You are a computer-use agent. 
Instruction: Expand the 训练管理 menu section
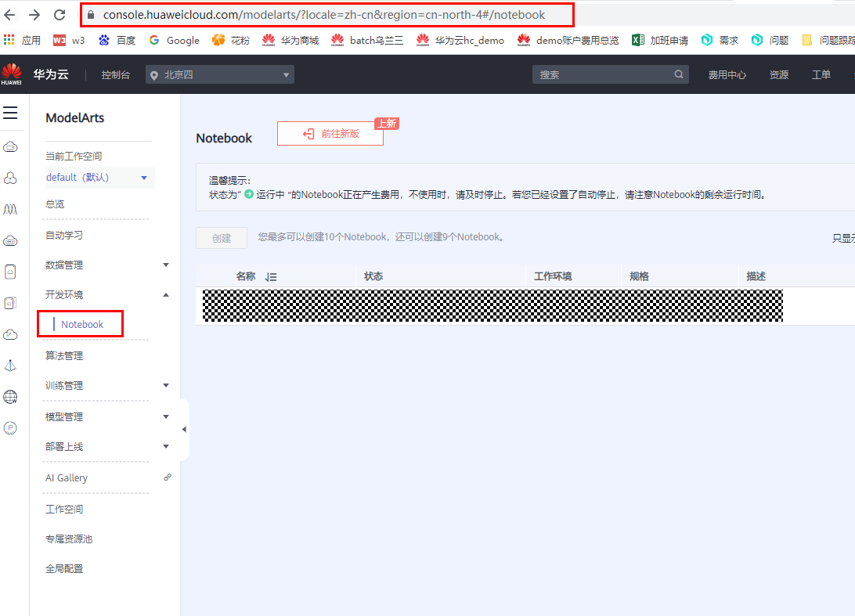(x=166, y=385)
